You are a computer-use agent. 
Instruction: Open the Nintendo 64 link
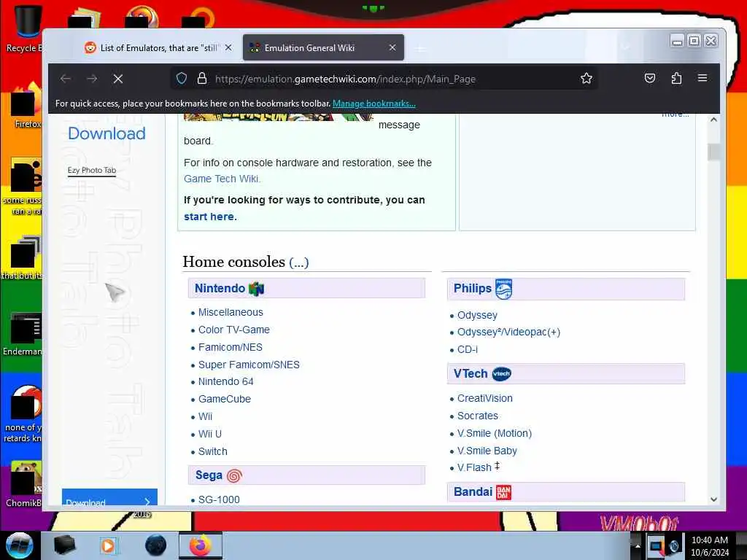tap(226, 382)
